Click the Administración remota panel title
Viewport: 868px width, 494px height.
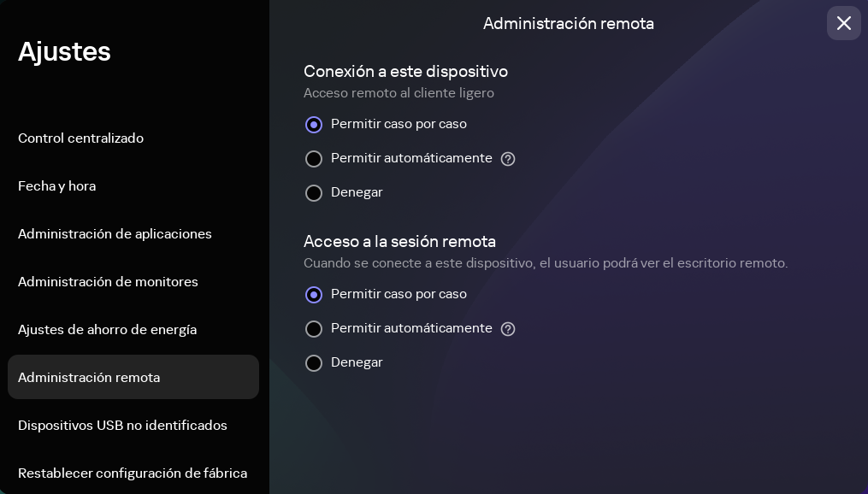[x=568, y=24]
